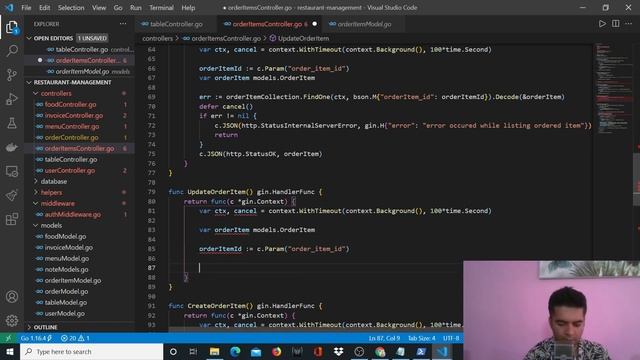
Task: Open Remote Explorer view
Action: pyautogui.click(x=12, y=171)
